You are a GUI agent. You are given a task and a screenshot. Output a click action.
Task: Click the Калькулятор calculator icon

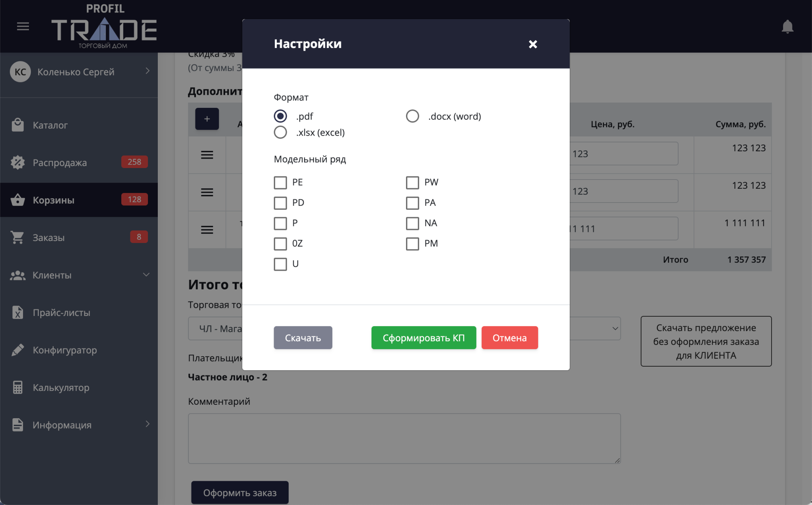tap(17, 387)
